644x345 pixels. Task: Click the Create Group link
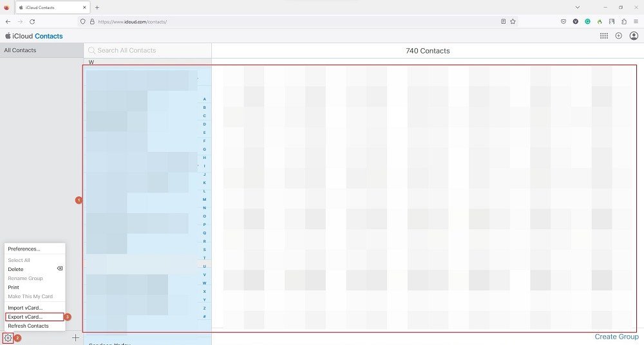[616, 337]
